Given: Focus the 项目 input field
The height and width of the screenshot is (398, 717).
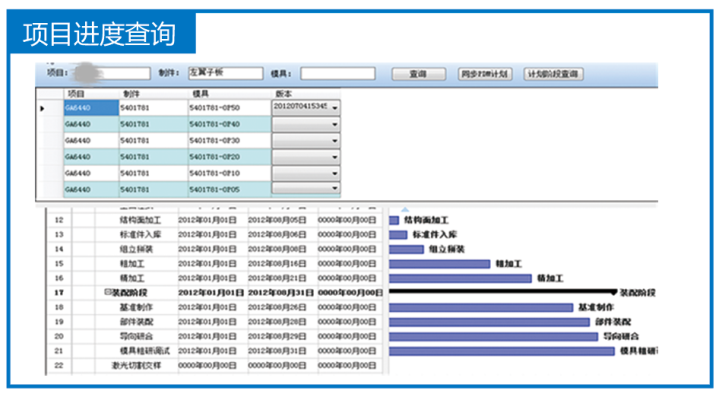Looking at the screenshot, I should click(x=112, y=73).
